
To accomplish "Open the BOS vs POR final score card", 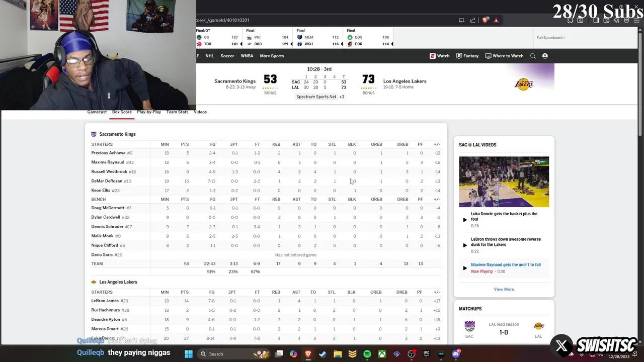I will tap(369, 37).
